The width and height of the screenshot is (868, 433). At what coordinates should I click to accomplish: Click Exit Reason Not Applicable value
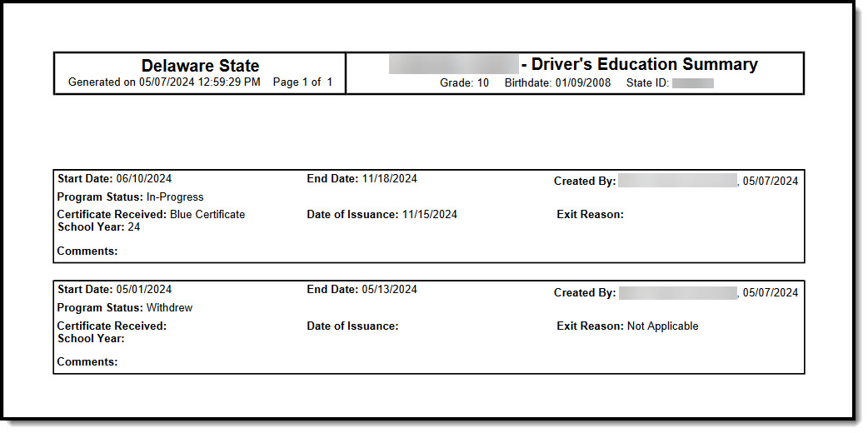coord(662,326)
